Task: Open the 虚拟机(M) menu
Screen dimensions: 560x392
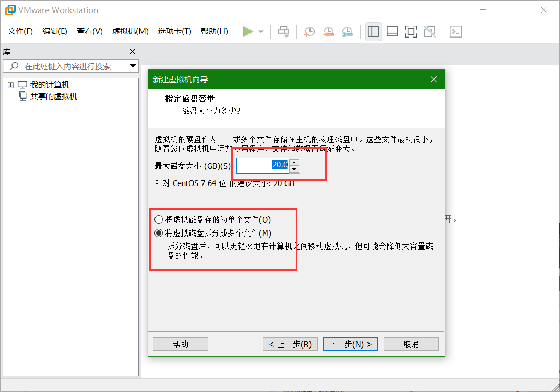Action: [130, 31]
